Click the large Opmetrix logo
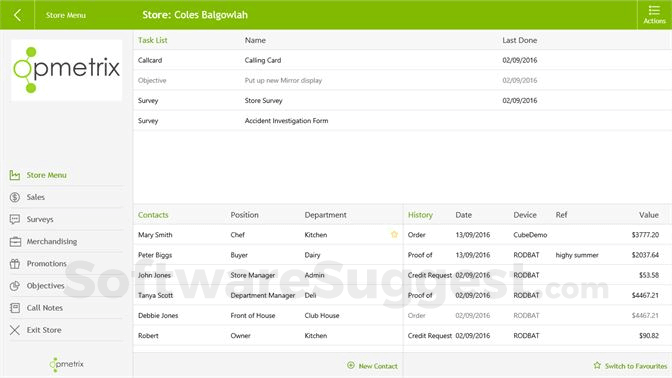Screen dimensions: 672x378 point(66,70)
